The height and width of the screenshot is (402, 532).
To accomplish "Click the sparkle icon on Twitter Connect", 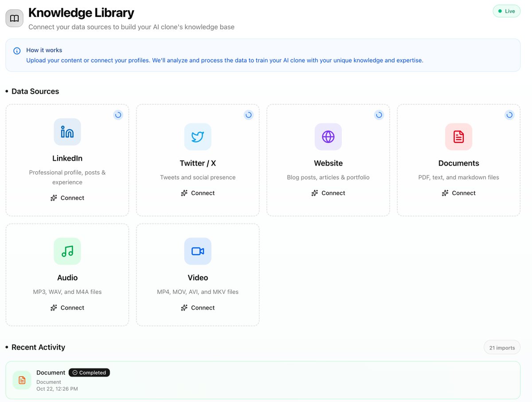I will click(x=184, y=193).
